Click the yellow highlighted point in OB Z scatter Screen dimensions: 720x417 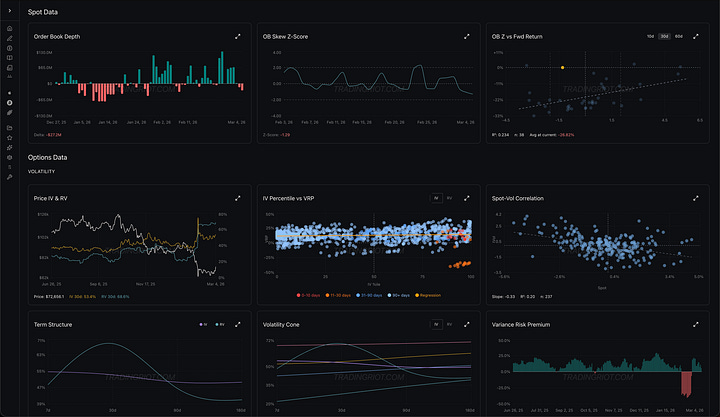click(562, 68)
